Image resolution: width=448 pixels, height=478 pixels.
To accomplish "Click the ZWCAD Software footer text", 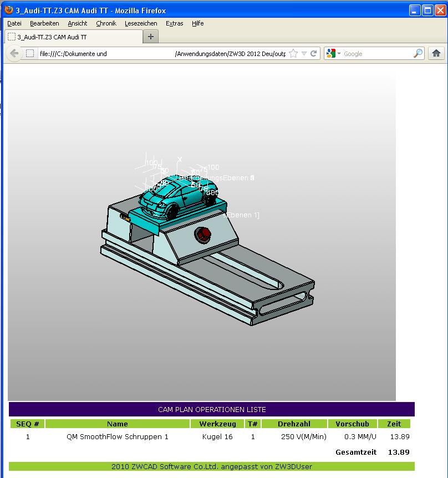I will click(x=212, y=466).
